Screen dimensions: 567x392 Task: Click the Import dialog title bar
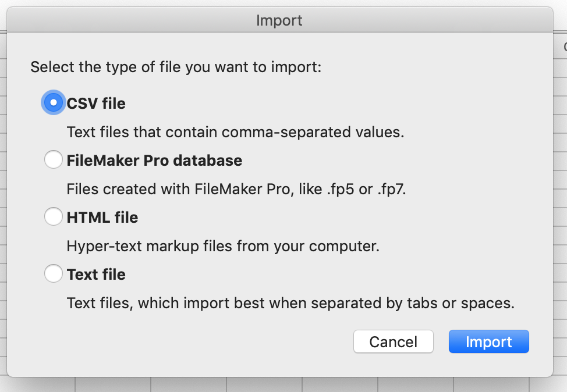(279, 21)
